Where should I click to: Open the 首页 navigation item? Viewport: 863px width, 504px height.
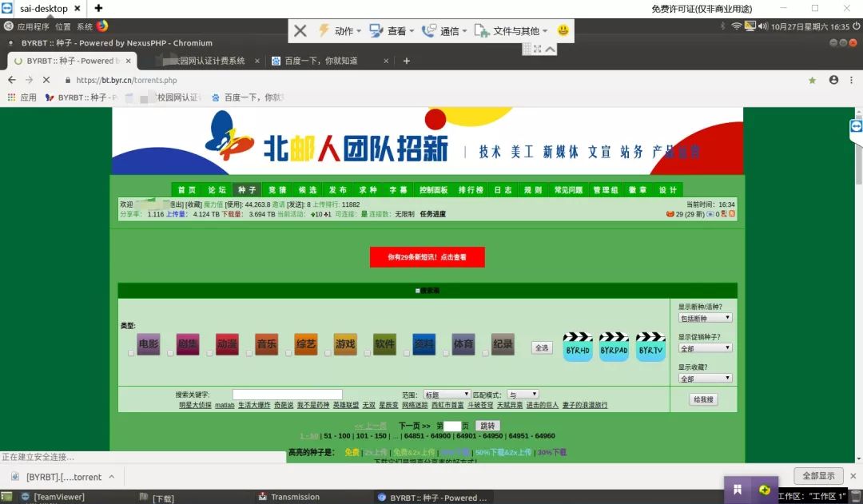coord(186,190)
